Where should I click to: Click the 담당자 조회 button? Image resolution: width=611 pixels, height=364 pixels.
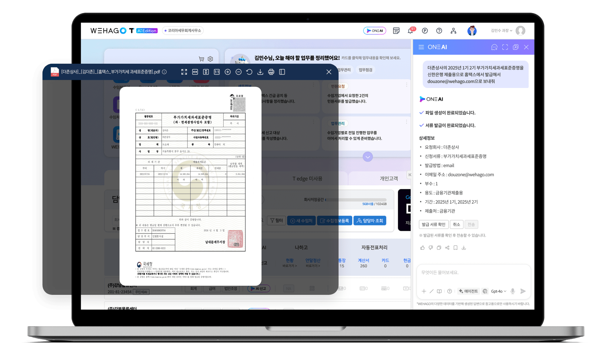370,221
